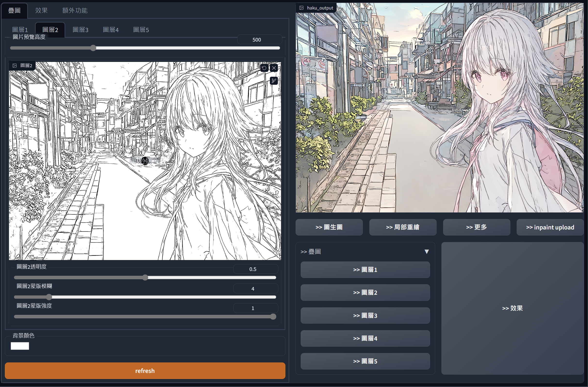Screen dimensions: 588x387
Task: Click the large >> 效果 button
Action: pos(512,308)
